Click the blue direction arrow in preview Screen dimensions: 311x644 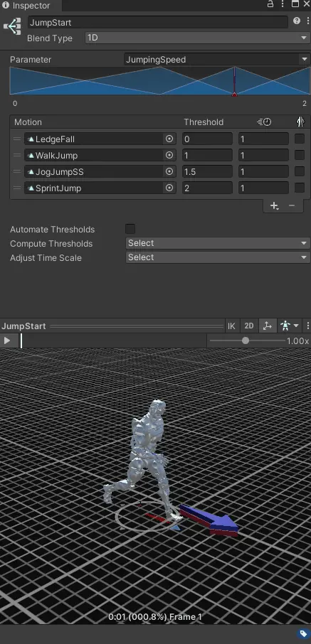tap(210, 520)
